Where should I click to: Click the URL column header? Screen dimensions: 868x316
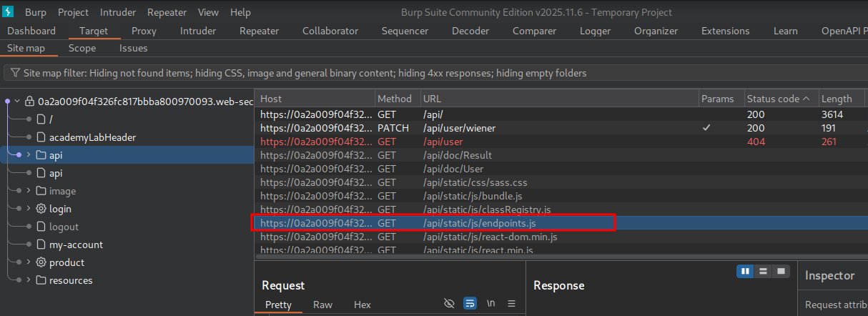coord(558,99)
